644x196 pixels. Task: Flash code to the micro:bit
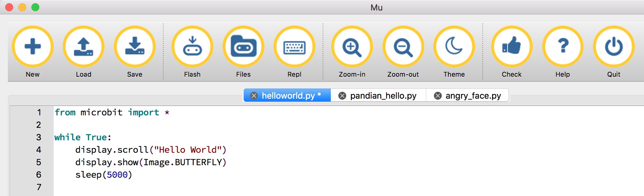click(x=192, y=47)
